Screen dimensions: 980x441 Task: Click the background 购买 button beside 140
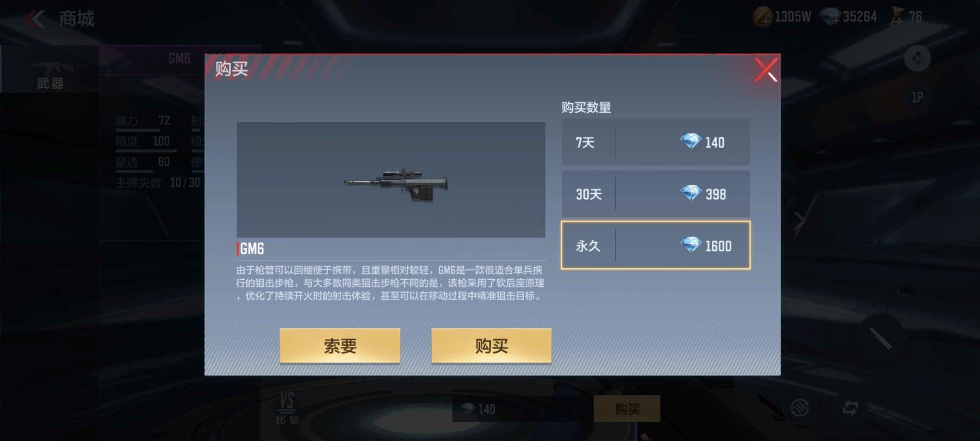pos(627,408)
